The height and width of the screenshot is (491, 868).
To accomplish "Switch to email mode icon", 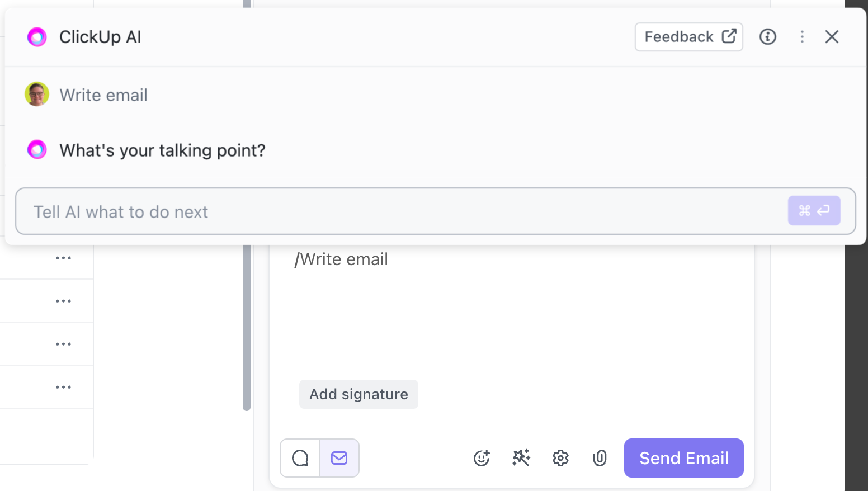I will click(339, 458).
